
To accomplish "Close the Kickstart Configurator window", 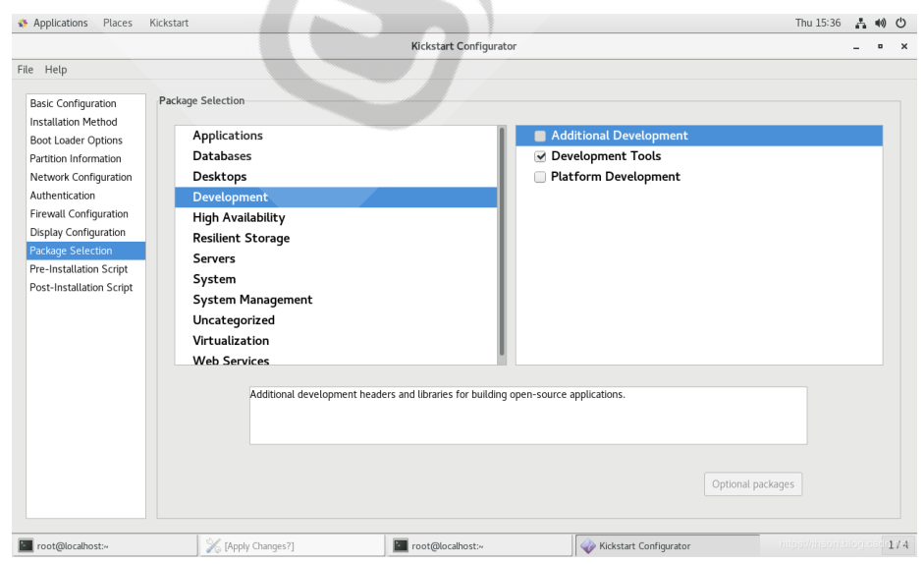I will [x=904, y=46].
